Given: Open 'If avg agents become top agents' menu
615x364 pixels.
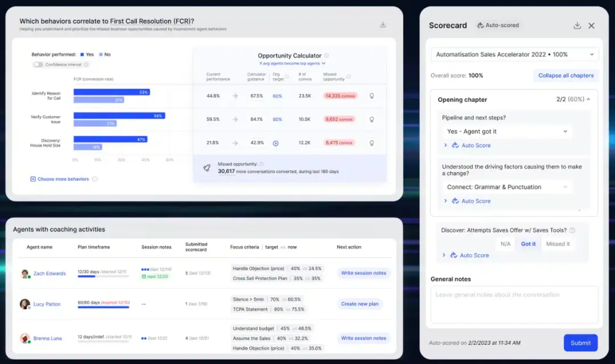Looking at the screenshot, I should click(x=292, y=64).
